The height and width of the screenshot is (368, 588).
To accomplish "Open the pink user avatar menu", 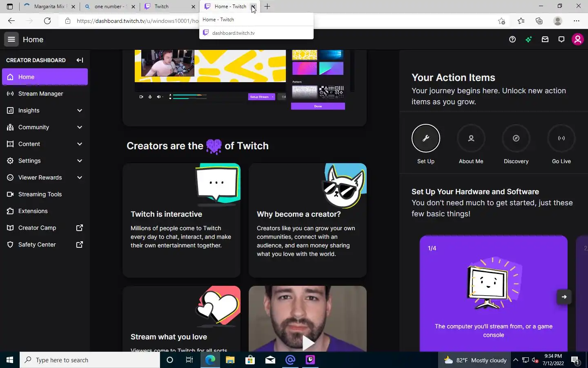I will tap(578, 39).
